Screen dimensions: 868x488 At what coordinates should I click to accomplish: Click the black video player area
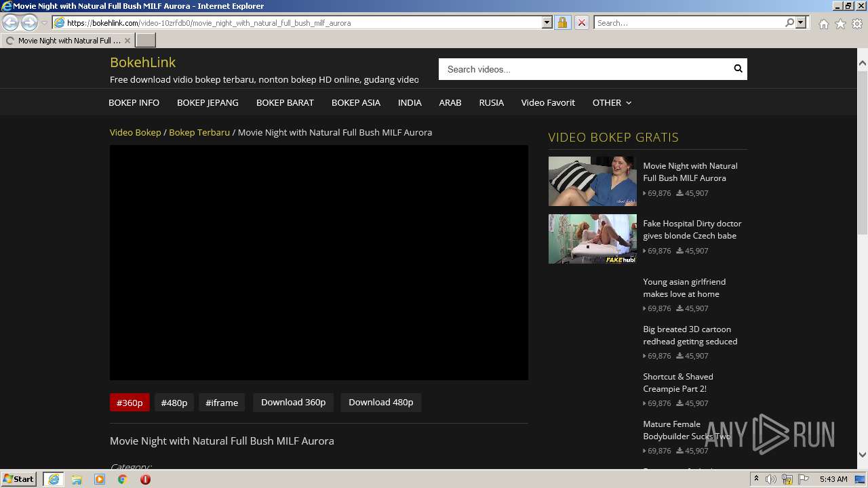(x=319, y=262)
